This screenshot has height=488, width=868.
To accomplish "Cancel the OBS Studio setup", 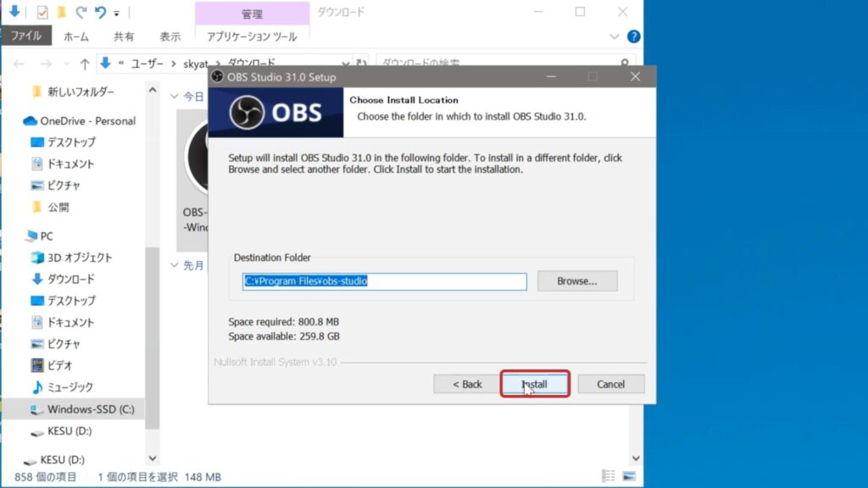I will pyautogui.click(x=610, y=384).
